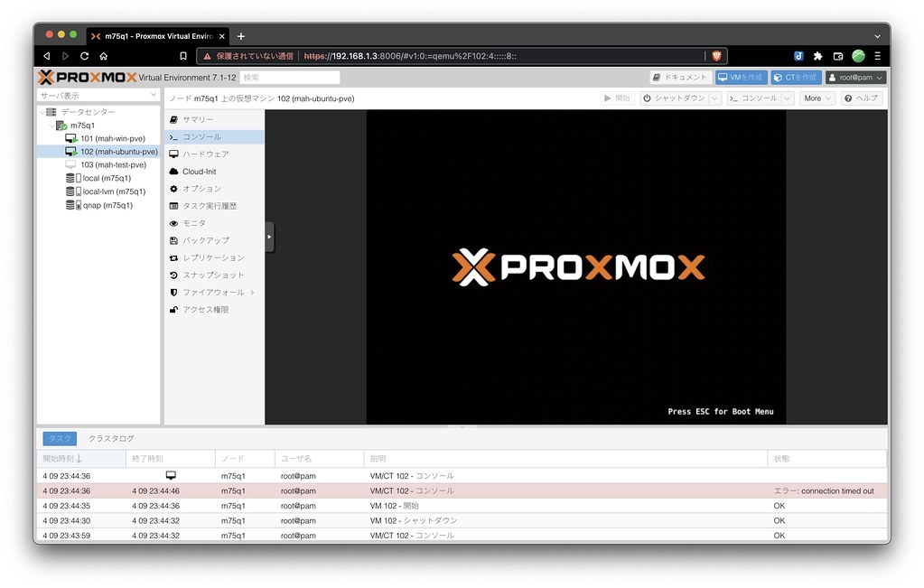Open the ヘルプ help button
This screenshot has width=924, height=588.
coord(861,98)
